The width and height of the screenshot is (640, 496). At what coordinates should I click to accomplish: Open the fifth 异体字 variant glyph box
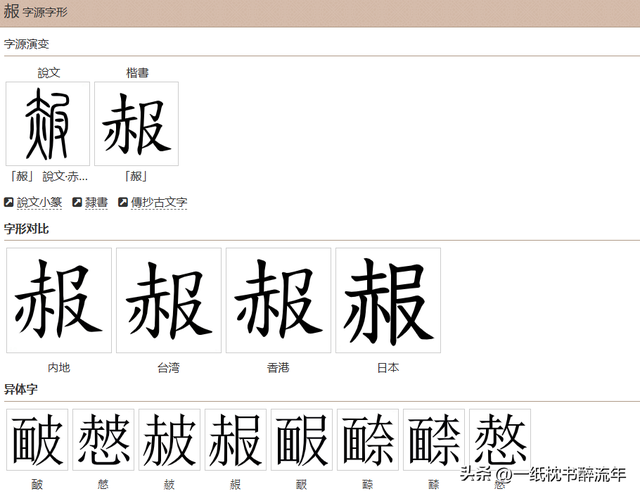(x=302, y=440)
